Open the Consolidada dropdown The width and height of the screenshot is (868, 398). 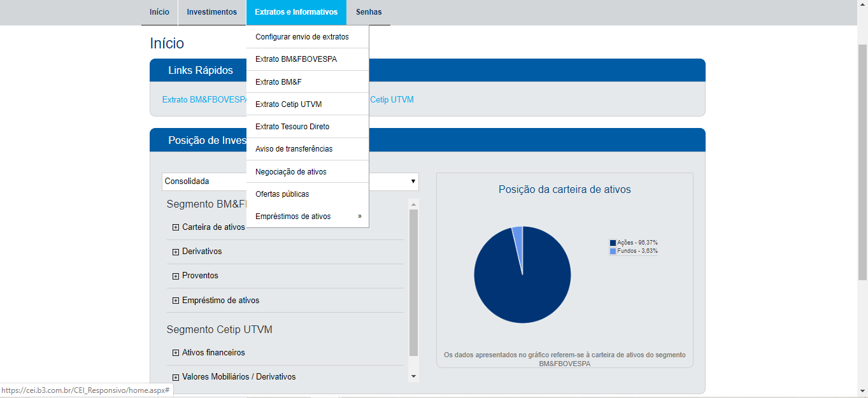click(290, 181)
